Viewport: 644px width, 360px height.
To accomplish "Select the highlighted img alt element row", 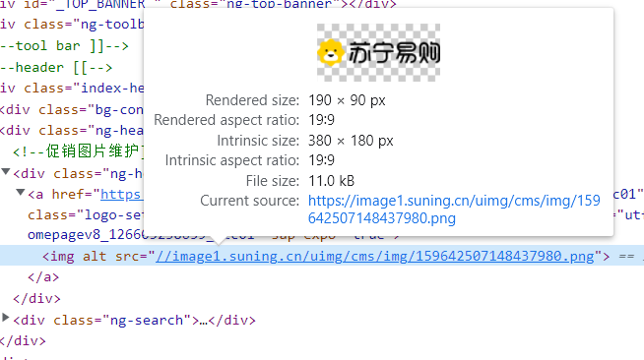I will [322, 256].
